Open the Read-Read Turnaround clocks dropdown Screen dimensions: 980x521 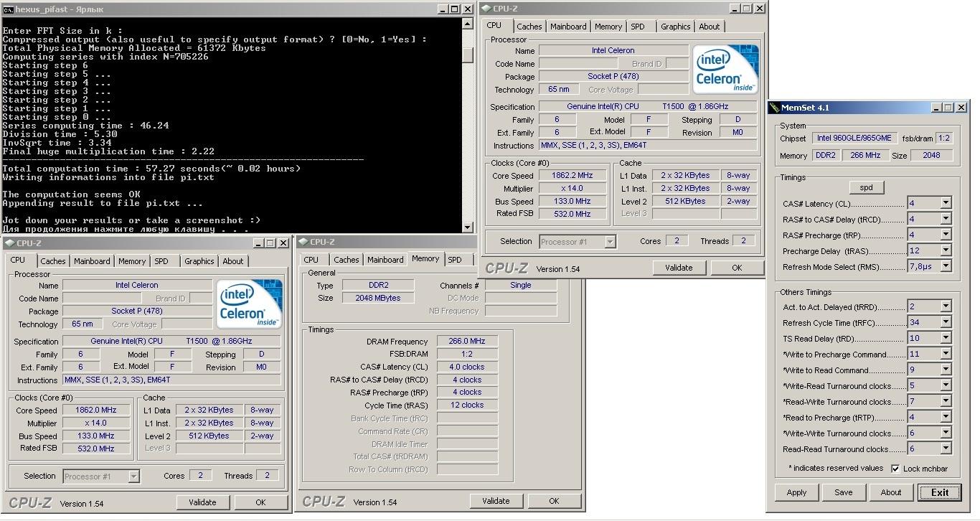pos(946,449)
